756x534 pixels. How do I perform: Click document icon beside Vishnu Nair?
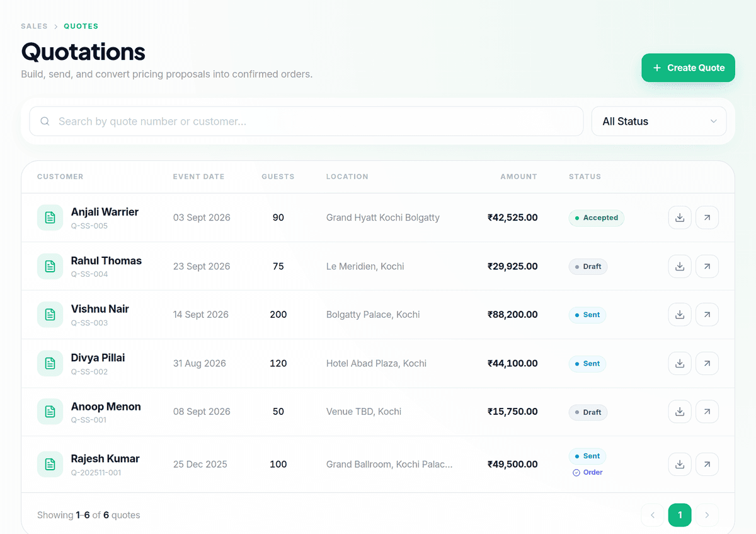click(x=50, y=315)
